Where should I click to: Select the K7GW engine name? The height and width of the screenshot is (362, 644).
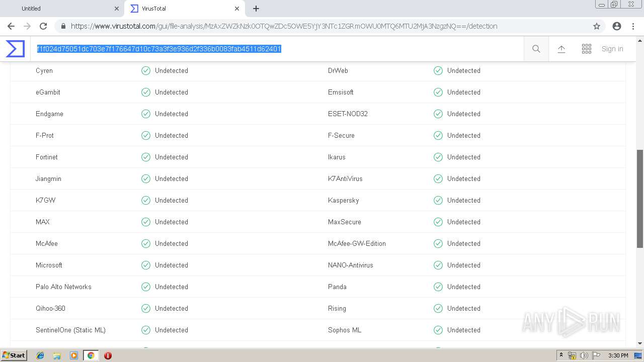tap(45, 200)
